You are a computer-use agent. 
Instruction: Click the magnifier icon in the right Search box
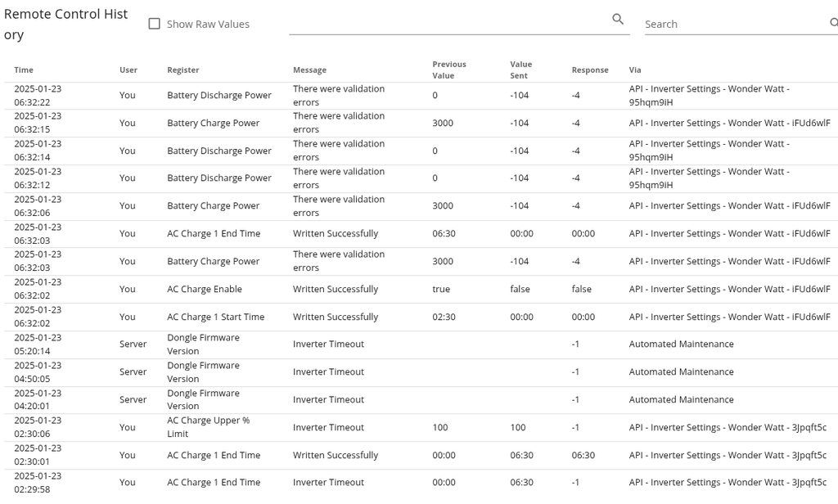tap(833, 24)
